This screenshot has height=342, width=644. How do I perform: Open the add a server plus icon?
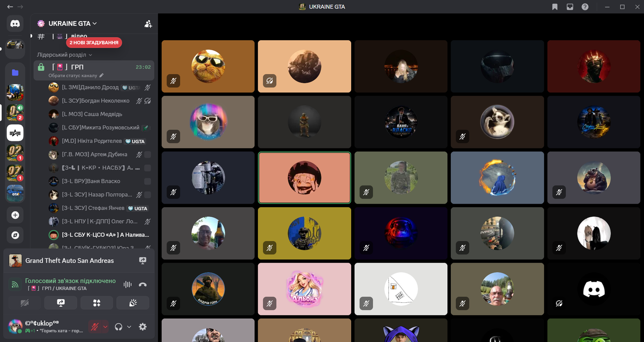tap(15, 215)
